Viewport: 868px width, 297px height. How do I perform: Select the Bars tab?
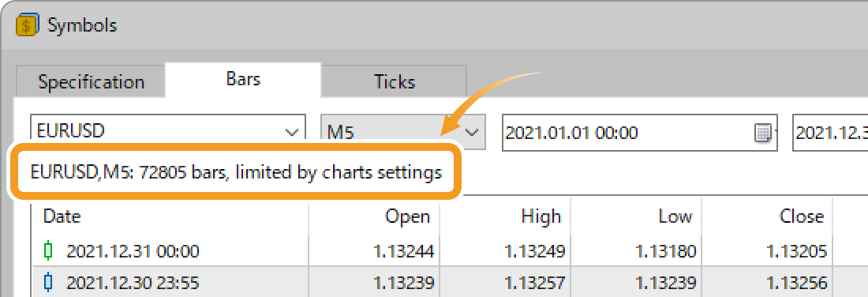pos(243,79)
